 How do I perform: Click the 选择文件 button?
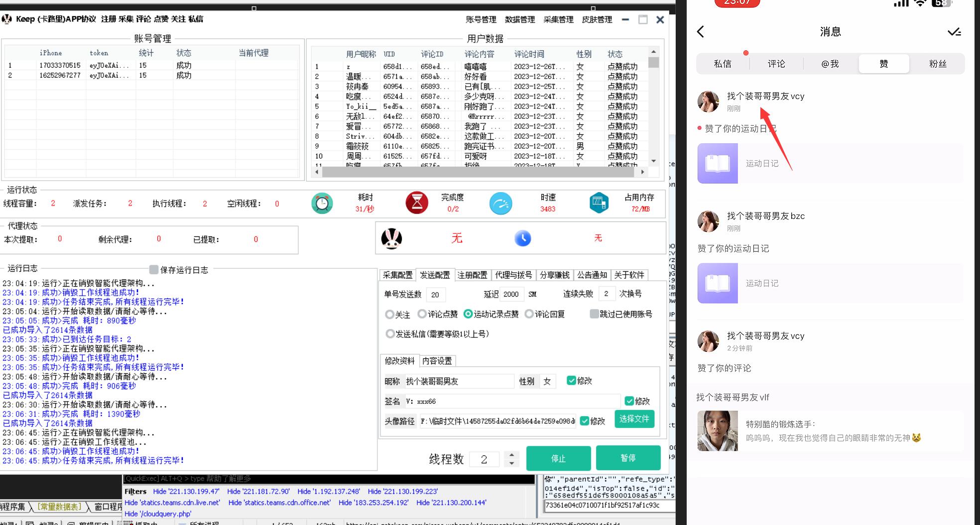[634, 419]
